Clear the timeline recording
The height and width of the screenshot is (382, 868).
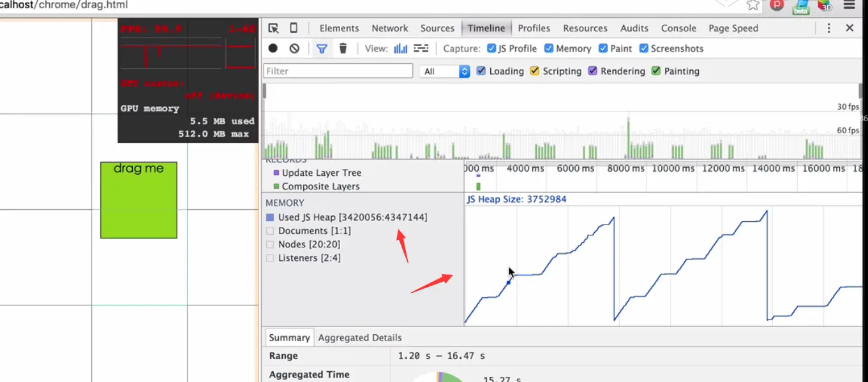[x=294, y=48]
